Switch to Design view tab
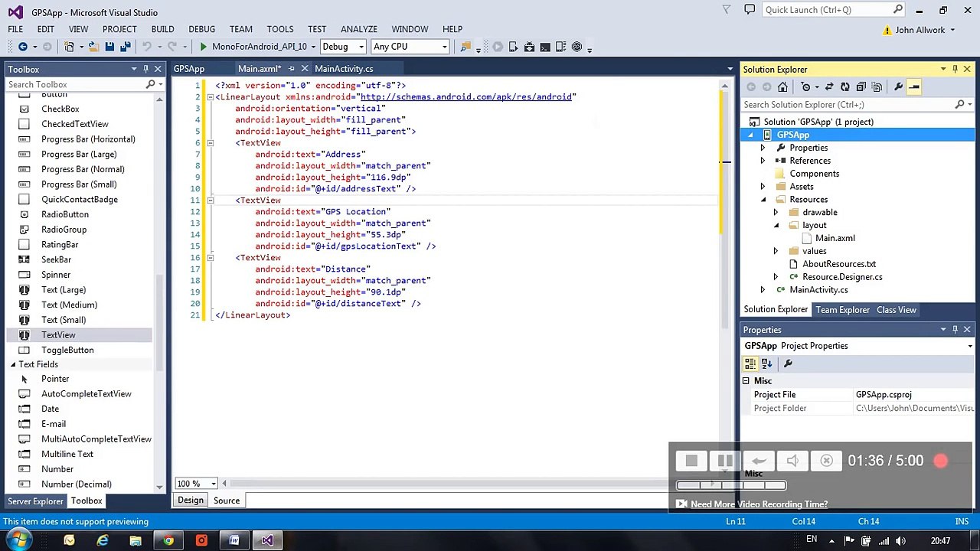Screen dimensions: 980x551 click(x=191, y=500)
